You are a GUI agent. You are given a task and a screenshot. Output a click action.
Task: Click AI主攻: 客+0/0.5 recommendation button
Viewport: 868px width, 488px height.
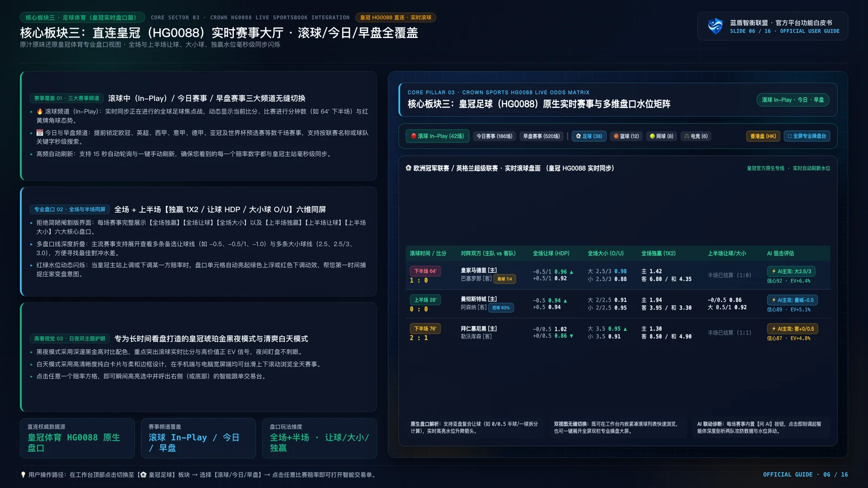792,329
